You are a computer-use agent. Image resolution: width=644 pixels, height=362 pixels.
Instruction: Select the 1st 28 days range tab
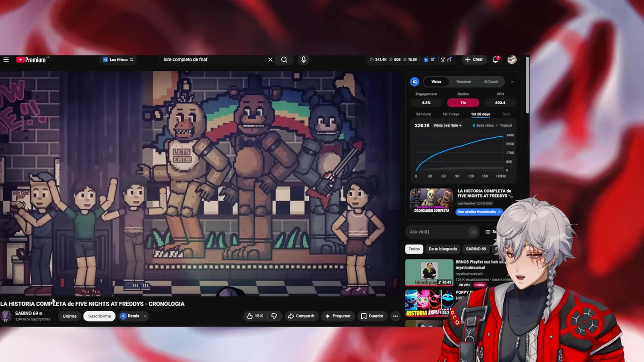click(480, 114)
